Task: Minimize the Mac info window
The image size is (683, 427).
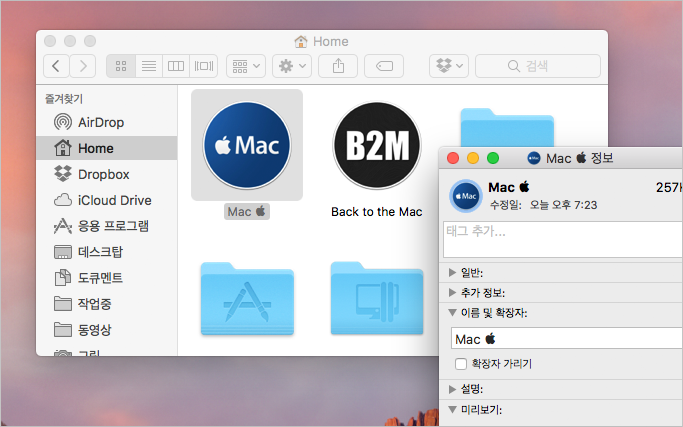Action: click(473, 158)
